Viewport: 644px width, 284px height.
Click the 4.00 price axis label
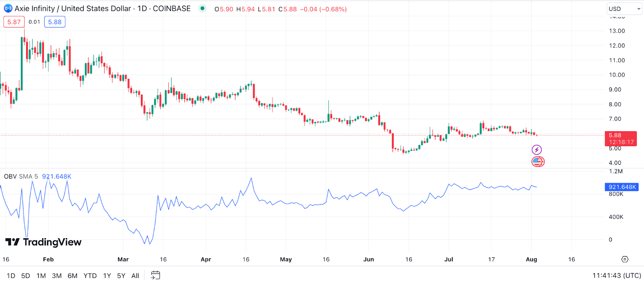coord(615,163)
